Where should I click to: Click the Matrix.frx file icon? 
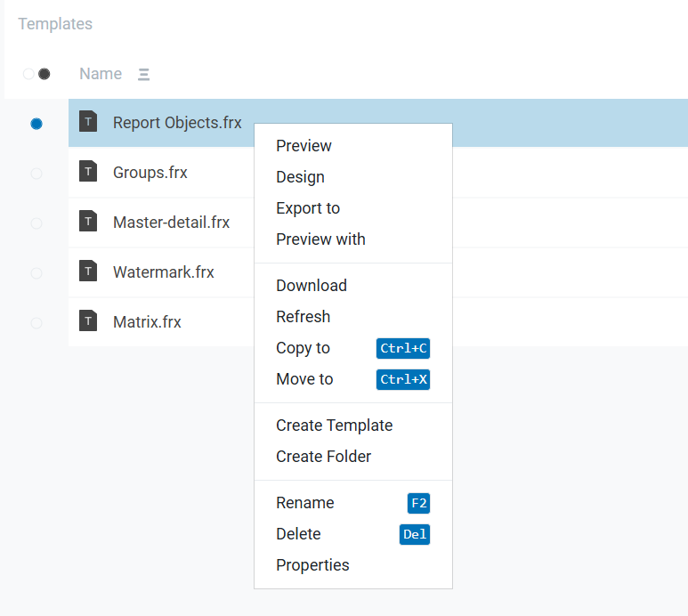[x=88, y=321]
